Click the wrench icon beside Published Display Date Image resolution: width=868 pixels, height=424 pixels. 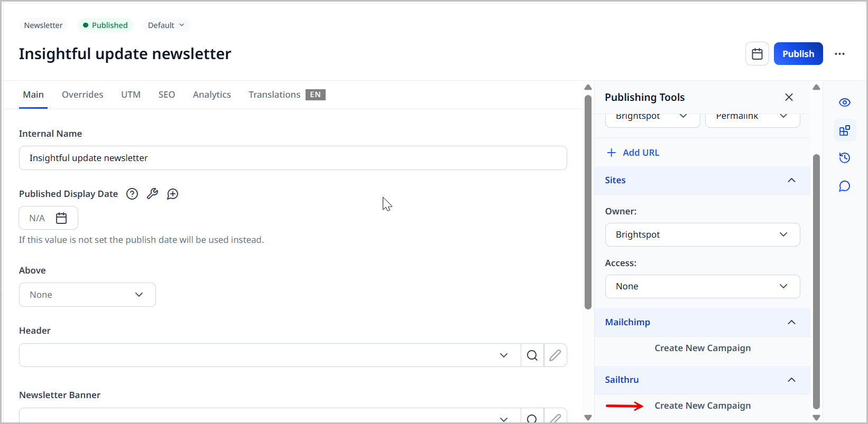(x=152, y=194)
